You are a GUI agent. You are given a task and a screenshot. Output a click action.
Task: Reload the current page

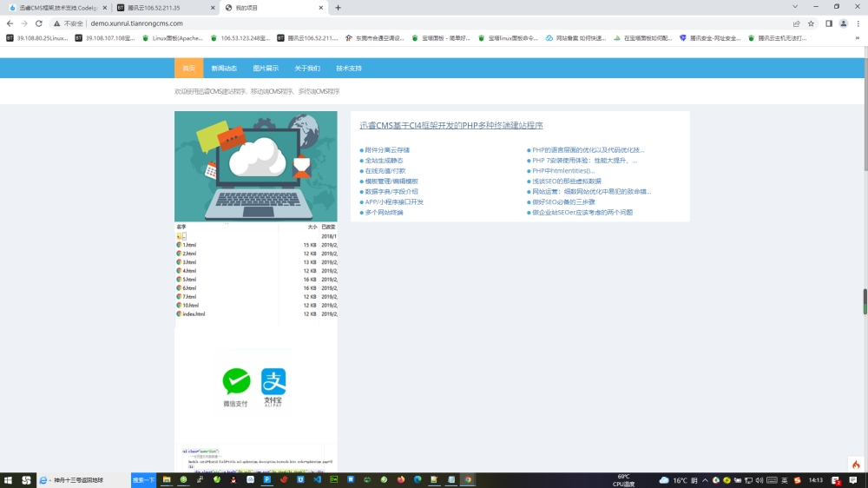[39, 23]
